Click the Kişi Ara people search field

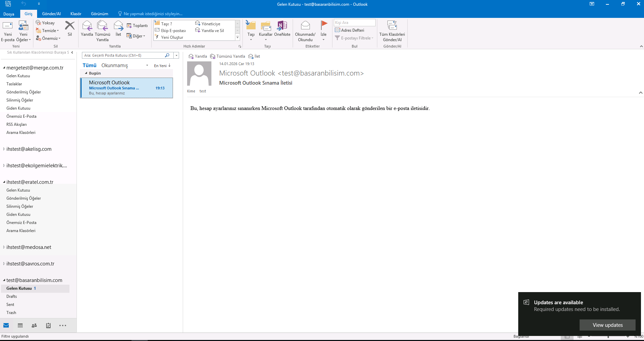(x=354, y=23)
